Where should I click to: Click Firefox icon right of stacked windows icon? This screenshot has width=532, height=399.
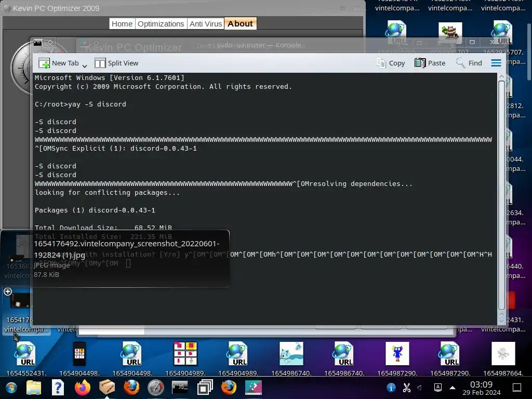coord(229,388)
